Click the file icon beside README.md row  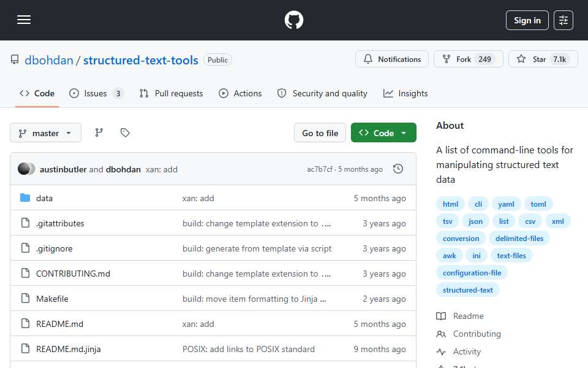[x=25, y=323]
